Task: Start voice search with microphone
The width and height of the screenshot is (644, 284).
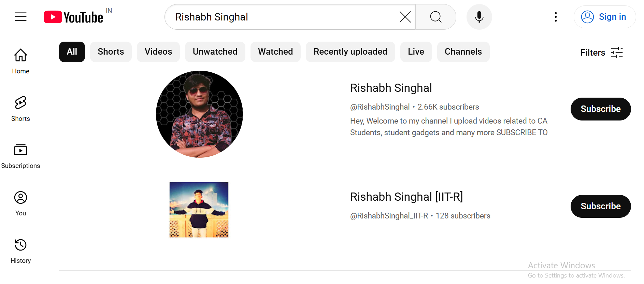Action: tap(479, 17)
